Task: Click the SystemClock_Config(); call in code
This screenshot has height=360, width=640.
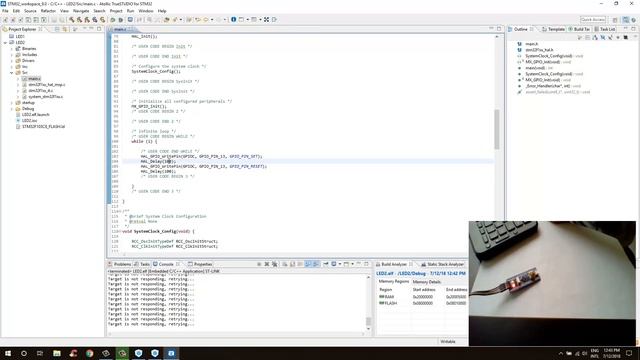Action: (x=156, y=71)
